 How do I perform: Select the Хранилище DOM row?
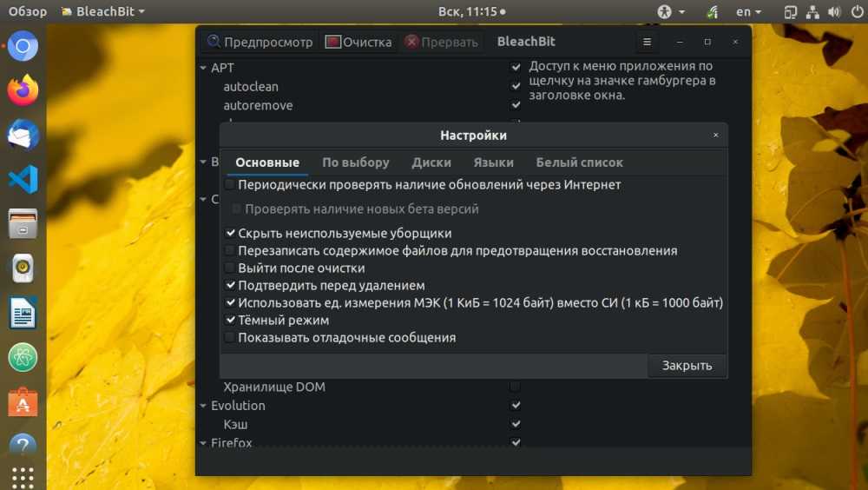(x=360, y=387)
